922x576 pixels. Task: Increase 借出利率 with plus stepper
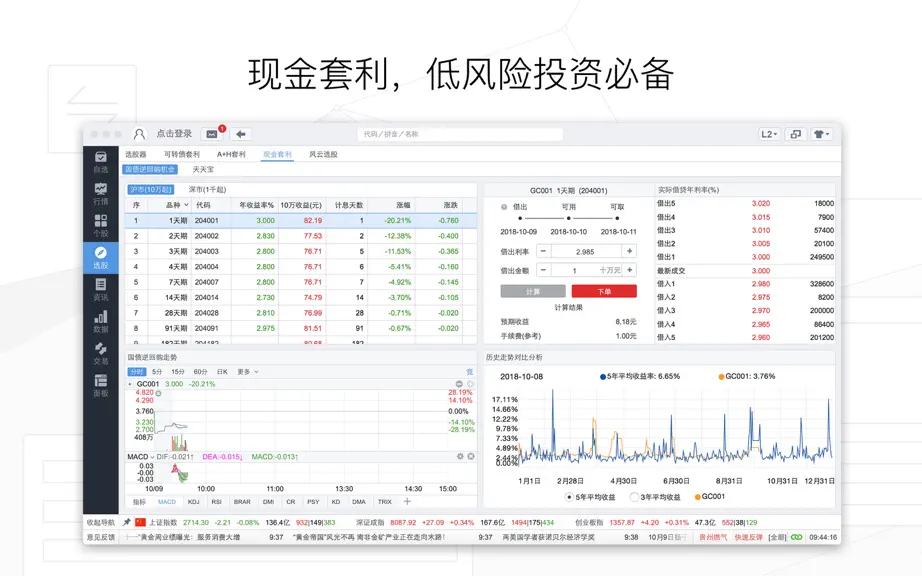coord(629,251)
